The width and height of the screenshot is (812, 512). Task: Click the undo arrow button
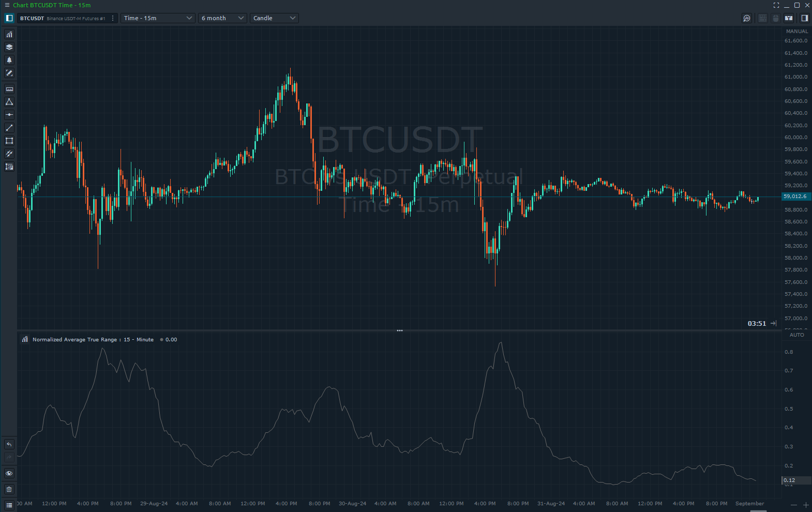[x=9, y=444]
